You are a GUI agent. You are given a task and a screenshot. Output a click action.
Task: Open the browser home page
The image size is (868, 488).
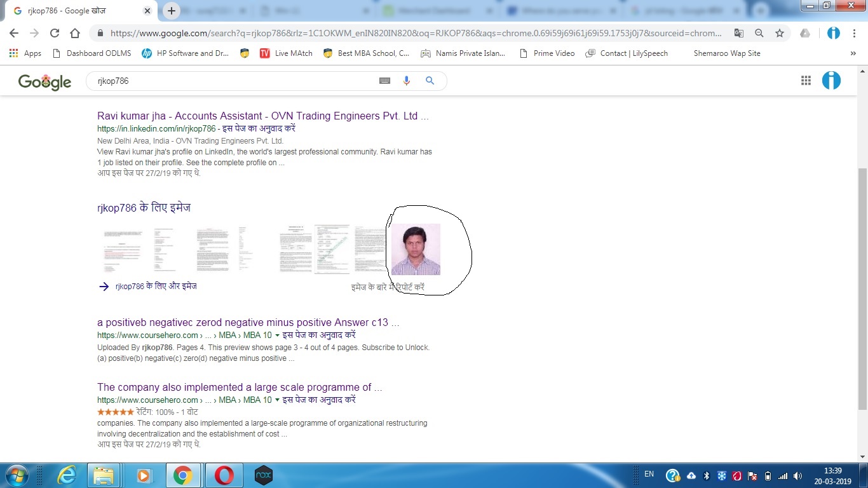pyautogui.click(x=75, y=33)
